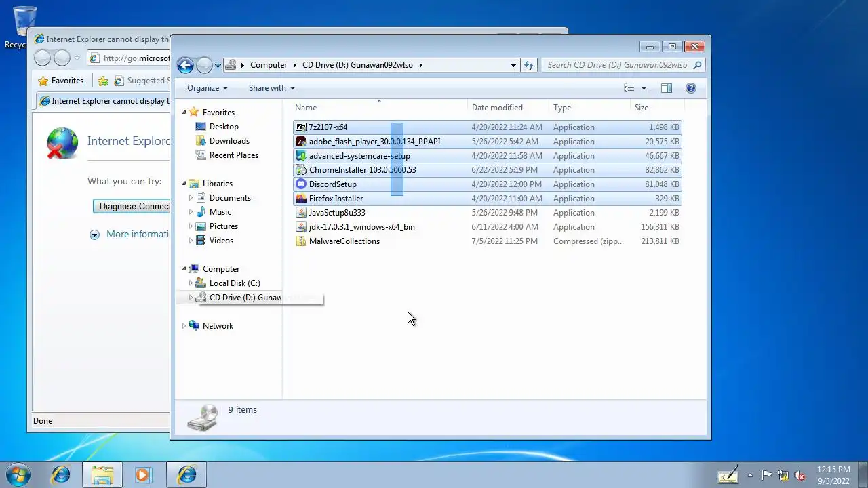
Task: Open the Videos library
Action: point(221,241)
